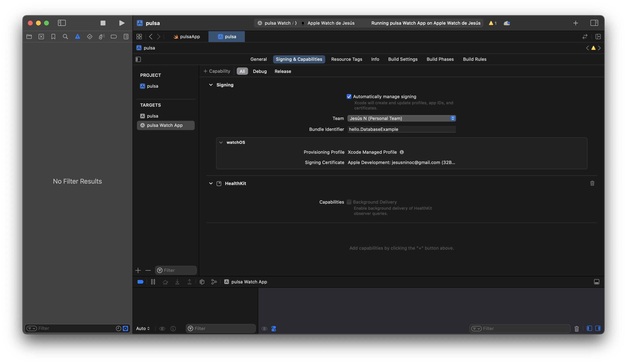
Task: Toggle the navigator sidebar button
Action: (62, 23)
